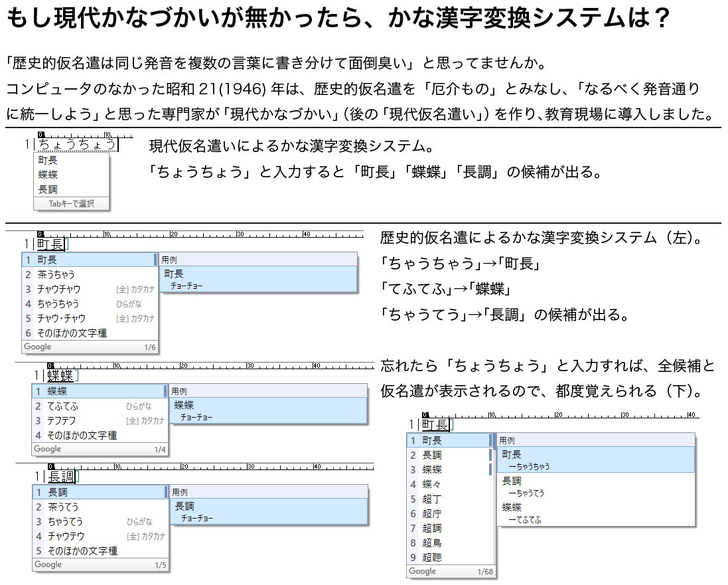Viewport: 728px width, 585px height.
Task: Open '6 そのほかの文字種' entry
Action: (x=90, y=333)
